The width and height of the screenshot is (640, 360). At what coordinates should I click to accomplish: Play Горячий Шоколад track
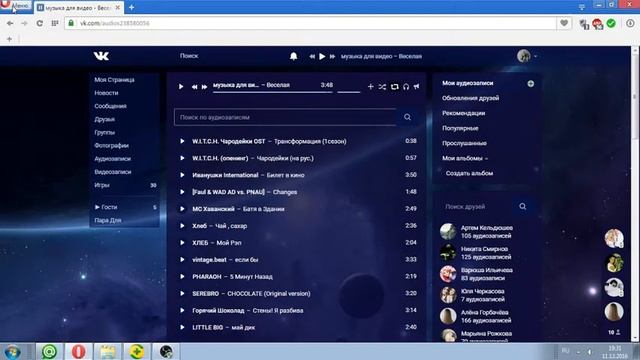182,310
